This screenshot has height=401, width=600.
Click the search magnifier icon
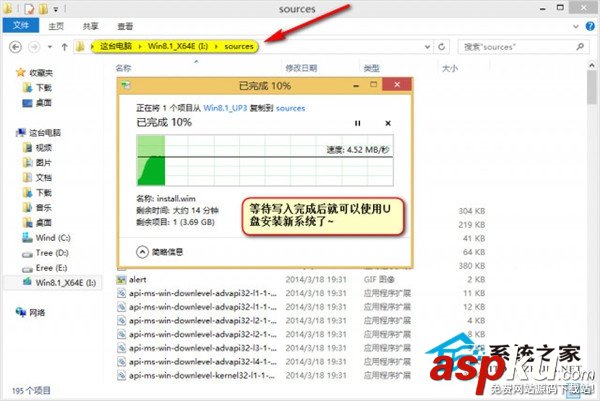click(580, 47)
